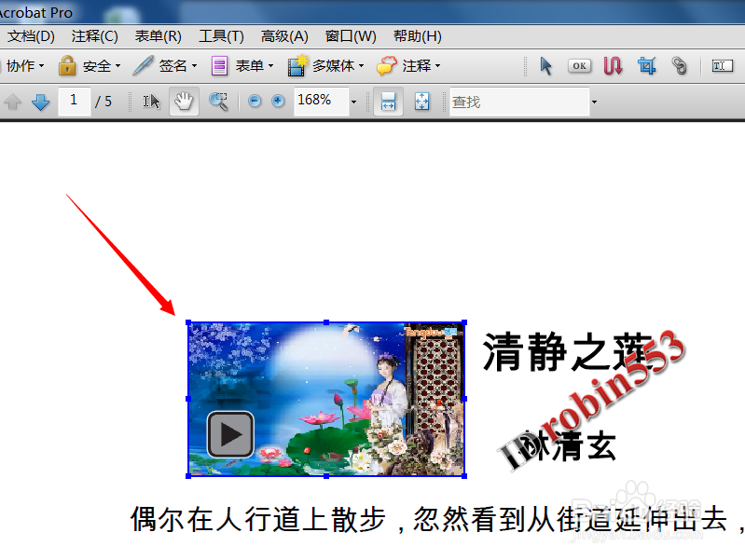The height and width of the screenshot is (560, 745).
Task: Click the 查找 search field
Action: pyautogui.click(x=519, y=102)
